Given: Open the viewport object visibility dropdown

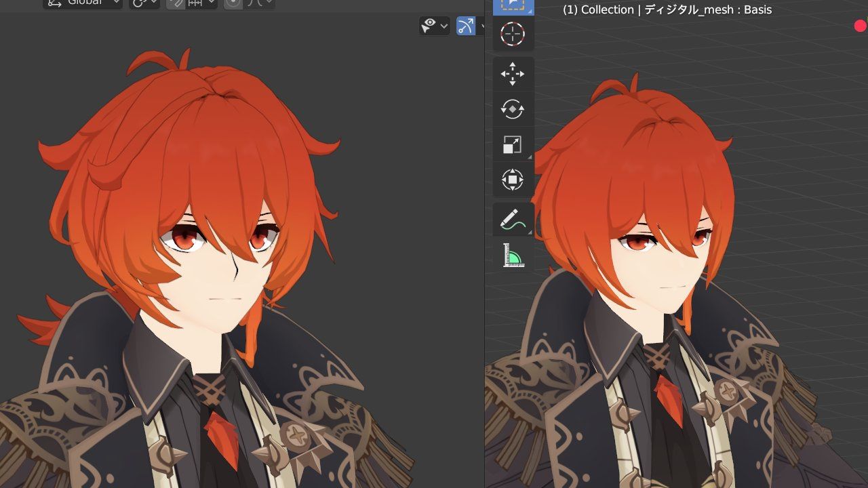Looking at the screenshot, I should click(435, 26).
